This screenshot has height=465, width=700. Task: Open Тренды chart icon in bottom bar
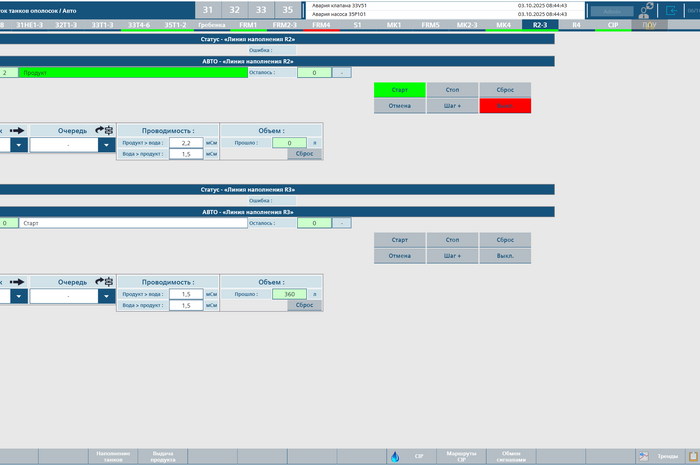pos(640,457)
